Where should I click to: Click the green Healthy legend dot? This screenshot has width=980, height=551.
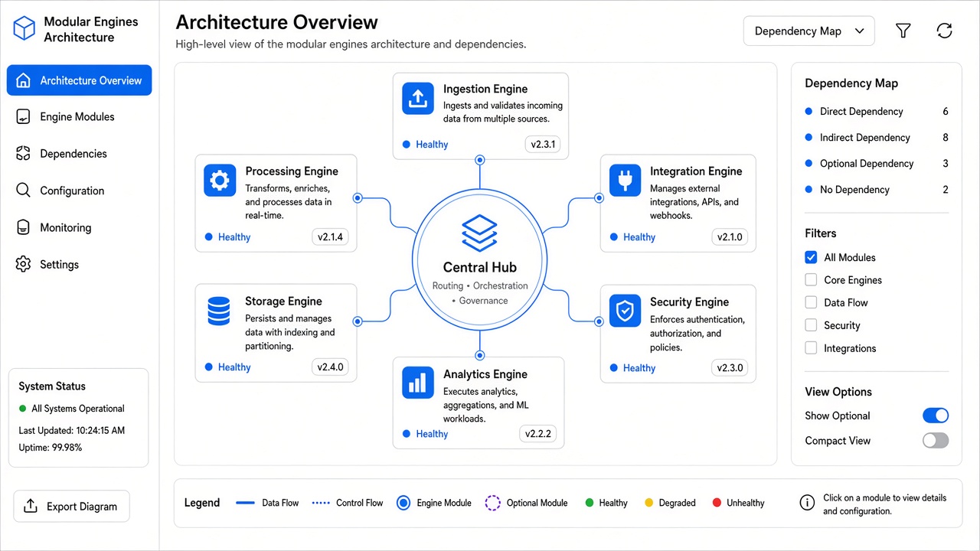click(590, 503)
